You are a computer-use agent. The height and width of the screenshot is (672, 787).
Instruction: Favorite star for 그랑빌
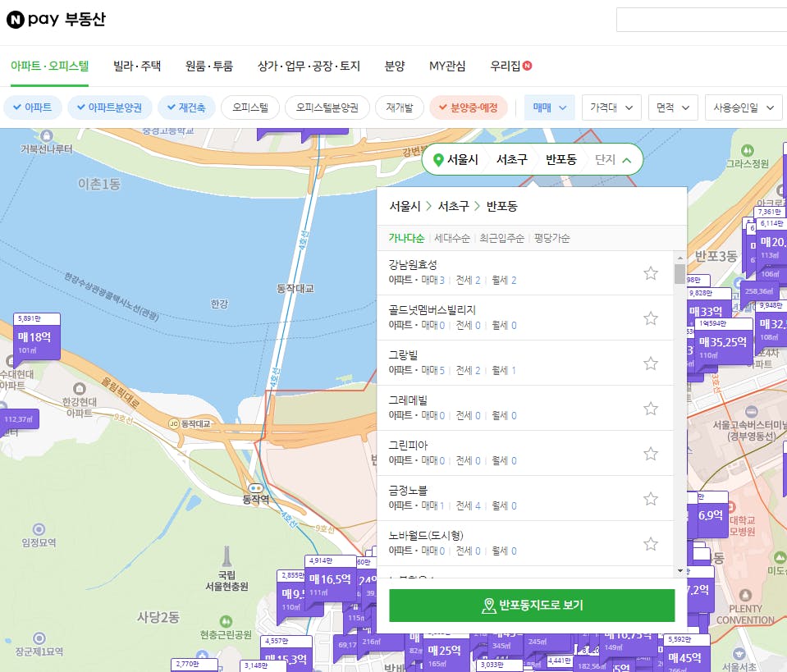[x=651, y=363]
